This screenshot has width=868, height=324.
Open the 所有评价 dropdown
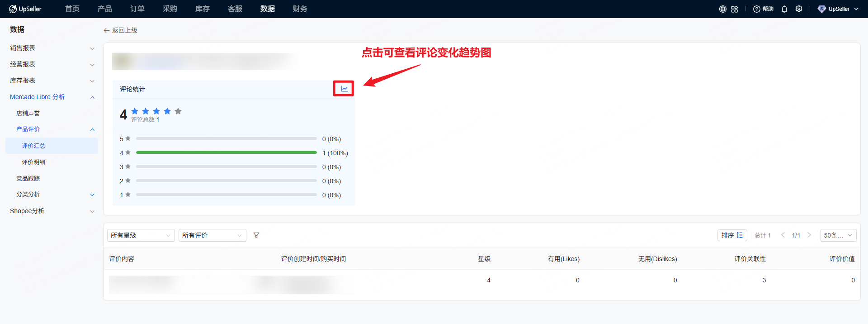(212, 235)
